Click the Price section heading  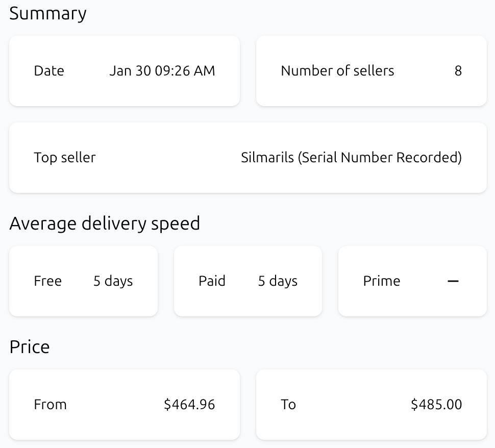pos(30,347)
